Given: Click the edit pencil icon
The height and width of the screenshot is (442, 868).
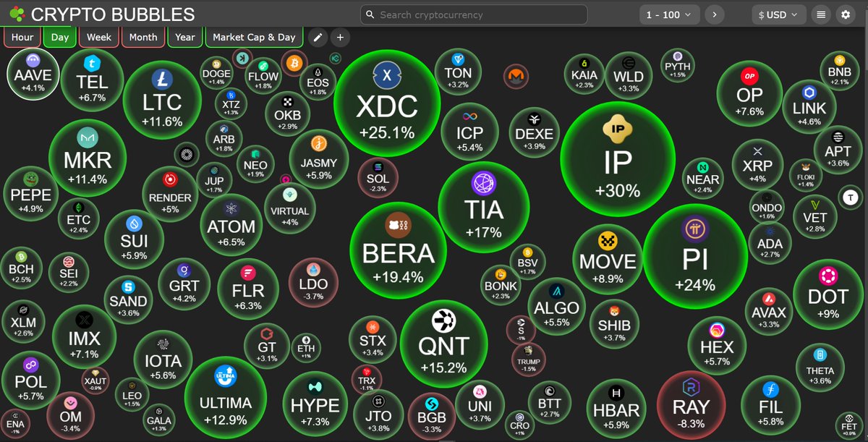Looking at the screenshot, I should point(317,38).
